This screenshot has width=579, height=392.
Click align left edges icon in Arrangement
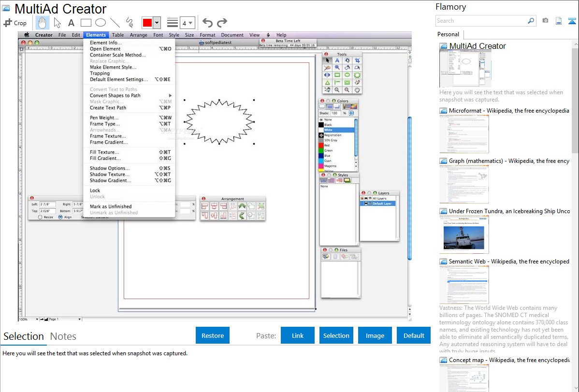204,206
